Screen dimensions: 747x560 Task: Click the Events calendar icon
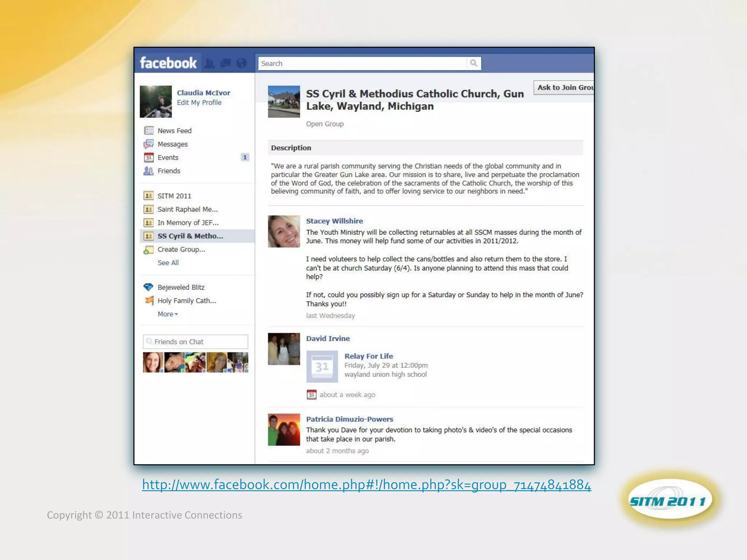tap(148, 157)
